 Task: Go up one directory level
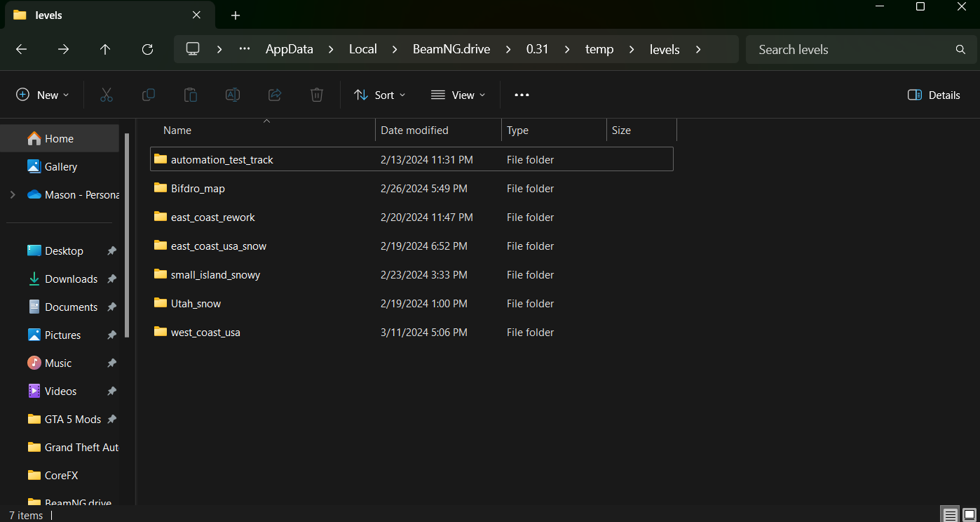(x=105, y=49)
